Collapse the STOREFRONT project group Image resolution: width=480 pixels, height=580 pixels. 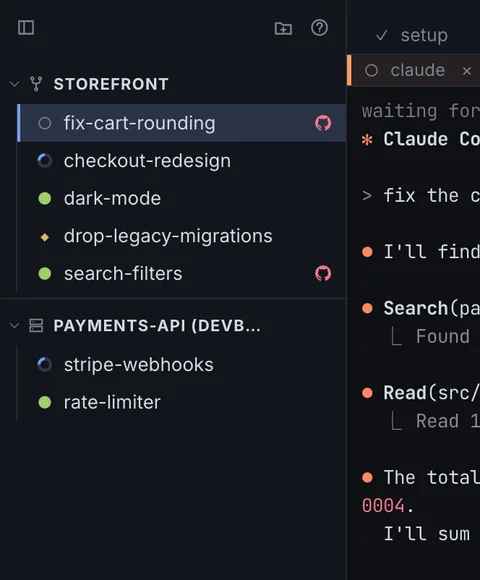(x=14, y=84)
